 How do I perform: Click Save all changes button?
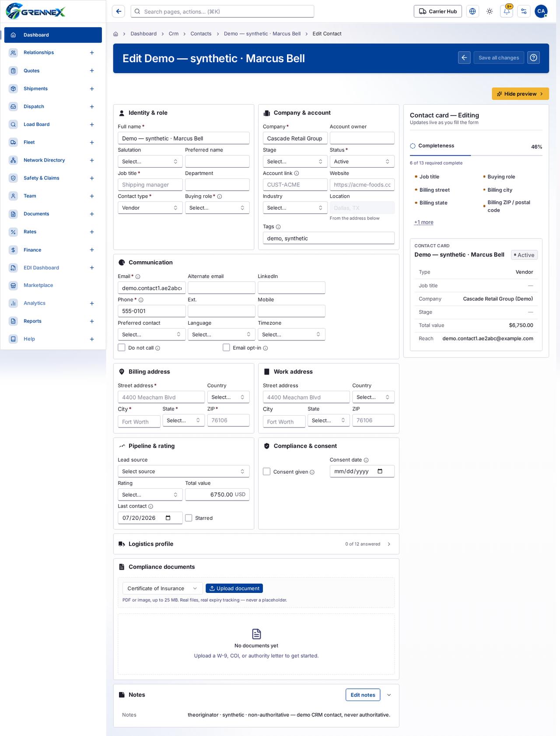click(x=499, y=58)
